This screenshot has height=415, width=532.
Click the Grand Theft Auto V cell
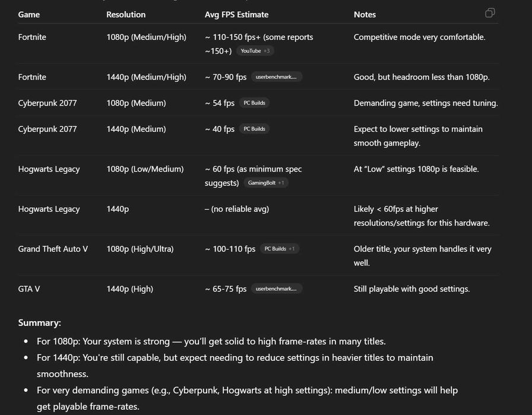53,249
